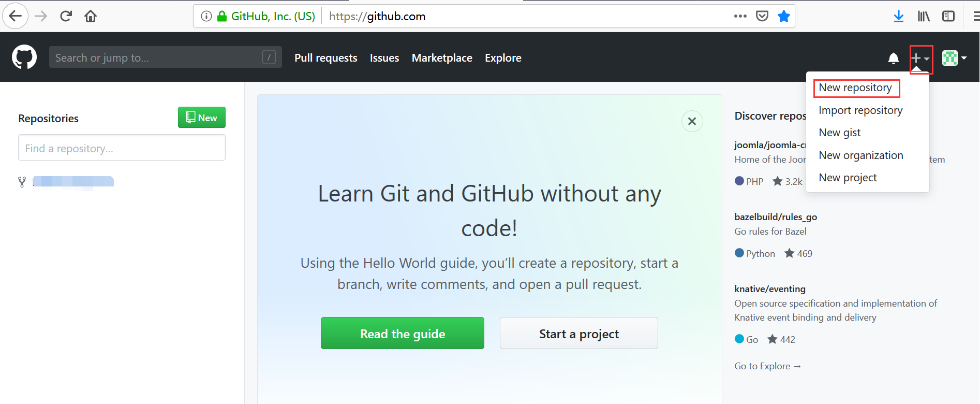Reload the page with the refresh icon
This screenshot has height=404, width=980.
pyautogui.click(x=66, y=16)
